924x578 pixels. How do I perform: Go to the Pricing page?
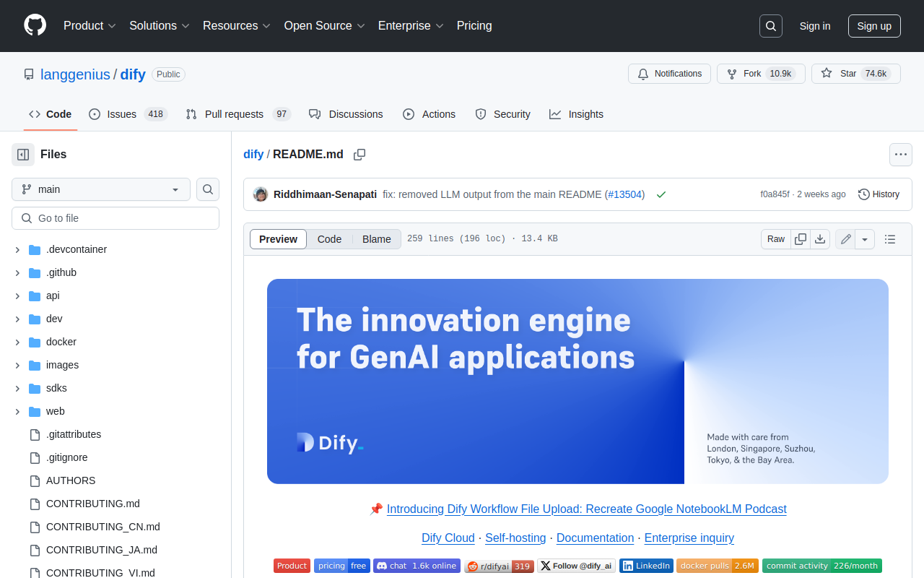(x=474, y=26)
